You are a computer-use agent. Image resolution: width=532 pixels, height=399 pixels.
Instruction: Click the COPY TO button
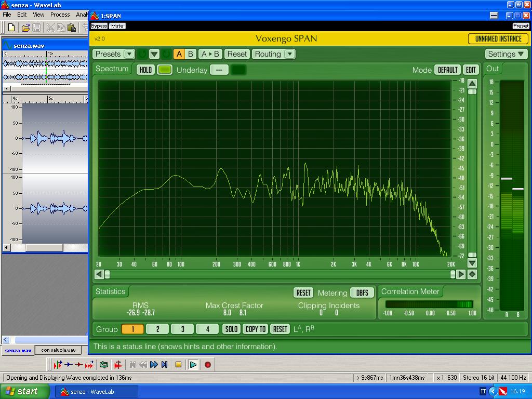click(256, 329)
